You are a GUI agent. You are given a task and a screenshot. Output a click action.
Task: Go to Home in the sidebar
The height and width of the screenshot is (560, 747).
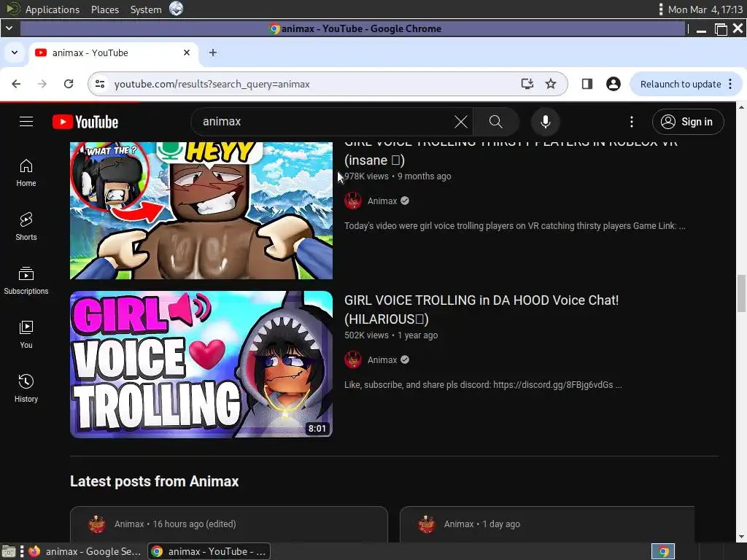pos(26,173)
